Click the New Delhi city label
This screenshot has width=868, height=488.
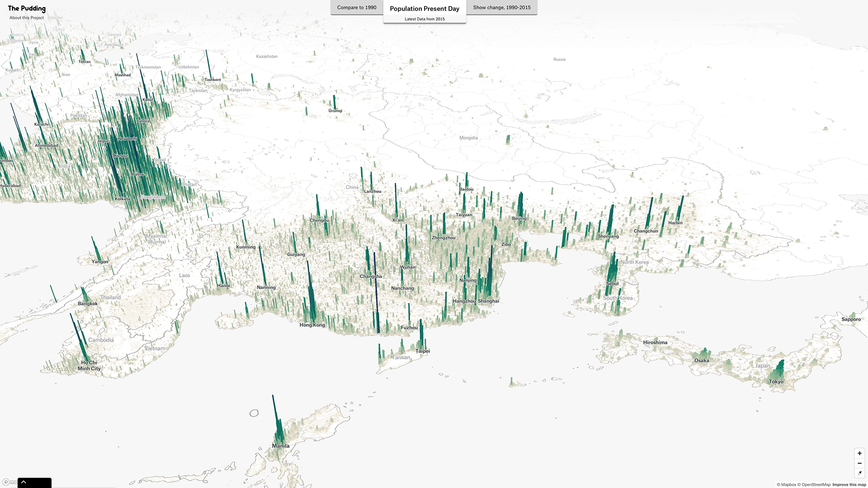[x=127, y=139]
